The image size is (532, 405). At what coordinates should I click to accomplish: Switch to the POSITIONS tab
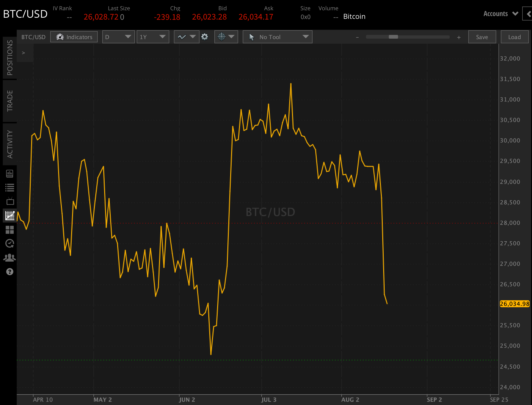[10, 58]
